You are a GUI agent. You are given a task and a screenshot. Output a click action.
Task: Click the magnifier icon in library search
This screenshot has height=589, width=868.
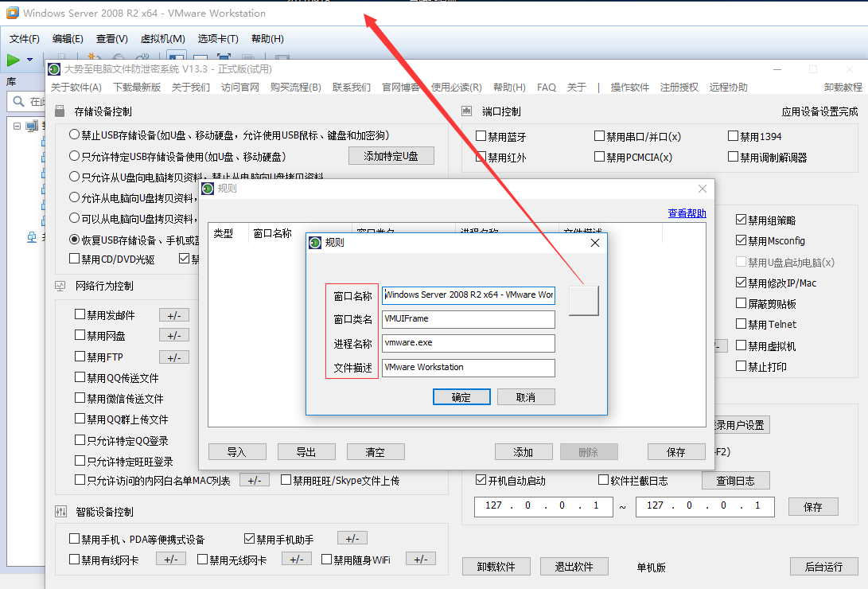18,102
